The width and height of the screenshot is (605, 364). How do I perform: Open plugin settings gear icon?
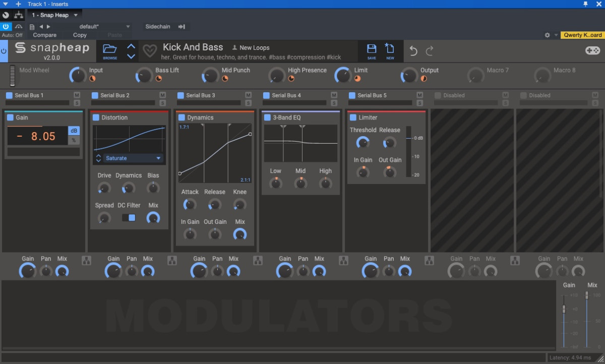click(548, 35)
